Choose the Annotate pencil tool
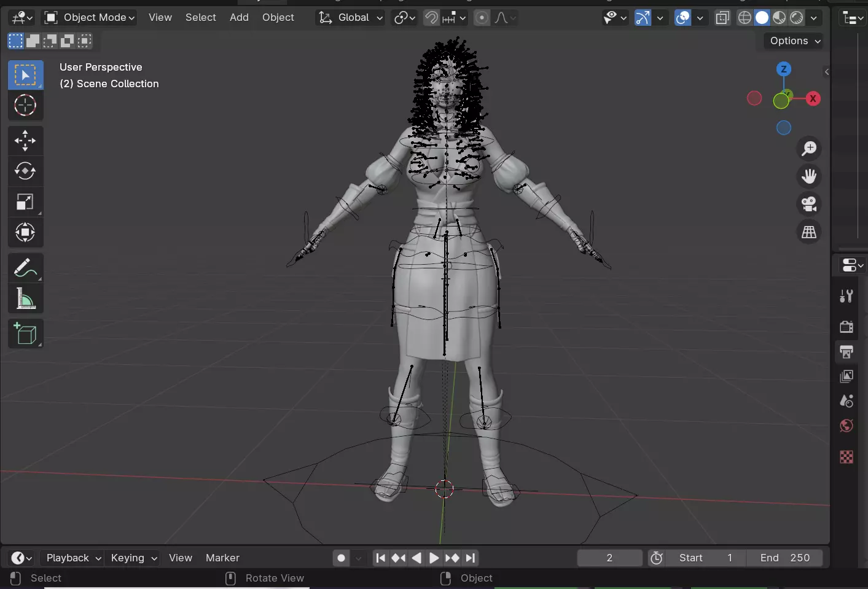The height and width of the screenshot is (589, 868). click(25, 268)
